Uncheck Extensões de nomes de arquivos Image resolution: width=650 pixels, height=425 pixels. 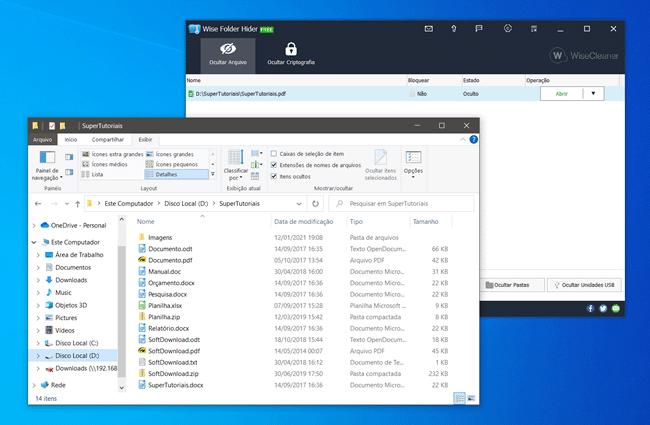(x=274, y=164)
